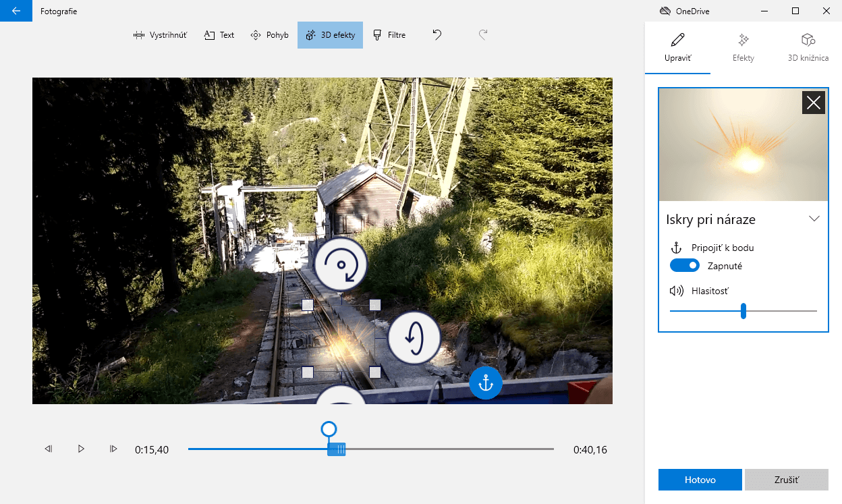
Task: Collapse the Iskry pri náraze panel
Action: [814, 219]
